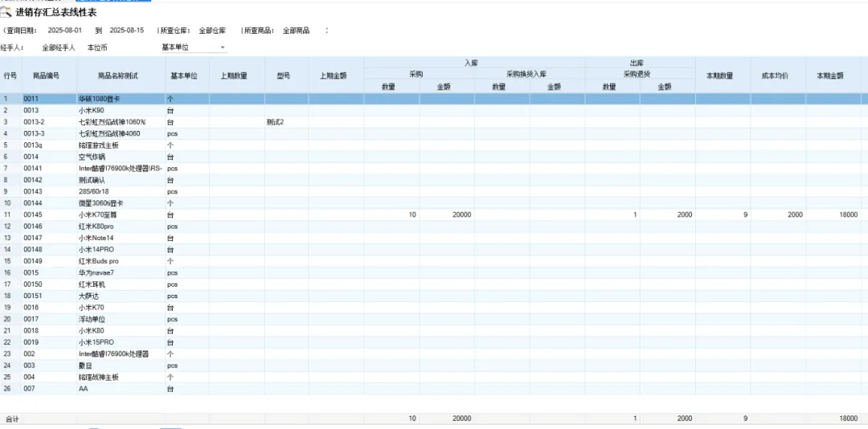Screen dimensions: 868x429
Task: Click the 上期数量 column header
Action: 234,76
